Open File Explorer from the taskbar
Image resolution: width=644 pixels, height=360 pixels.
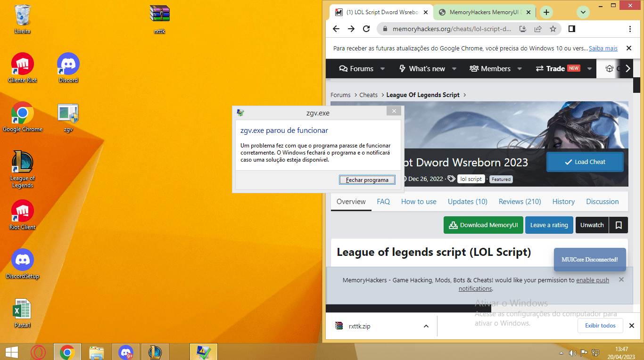pos(97,352)
